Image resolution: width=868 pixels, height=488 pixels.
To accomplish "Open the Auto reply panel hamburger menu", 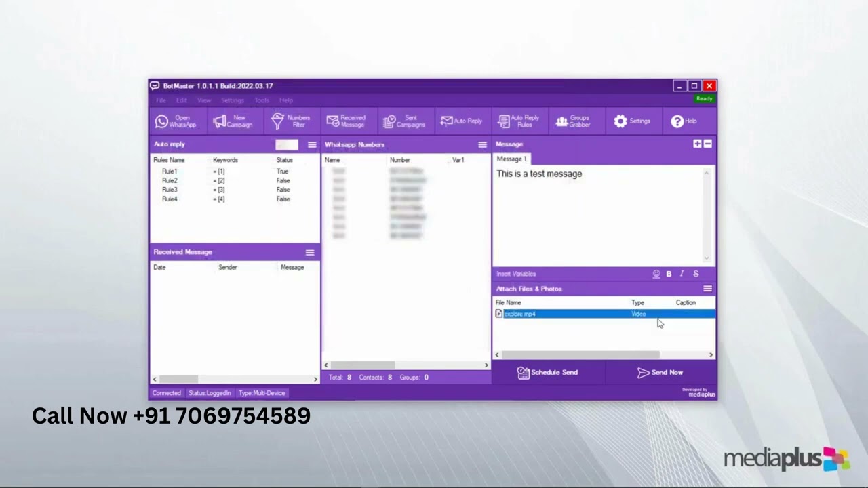I will coord(312,145).
